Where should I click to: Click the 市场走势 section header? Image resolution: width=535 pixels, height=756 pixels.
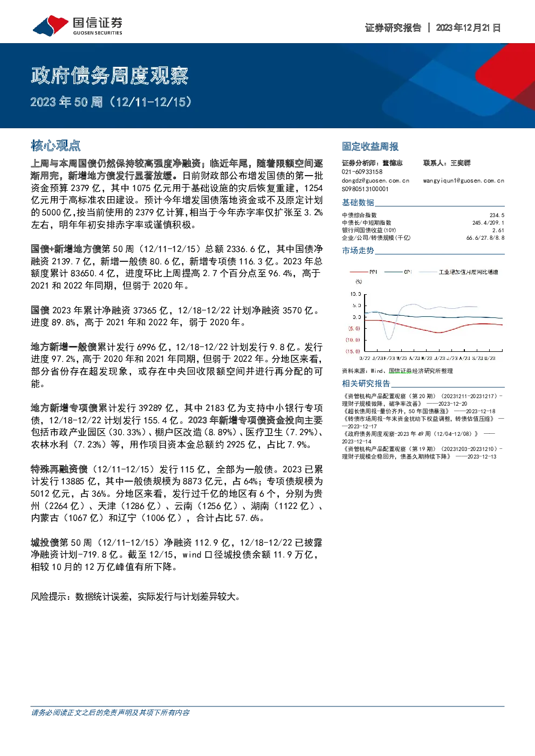358,251
